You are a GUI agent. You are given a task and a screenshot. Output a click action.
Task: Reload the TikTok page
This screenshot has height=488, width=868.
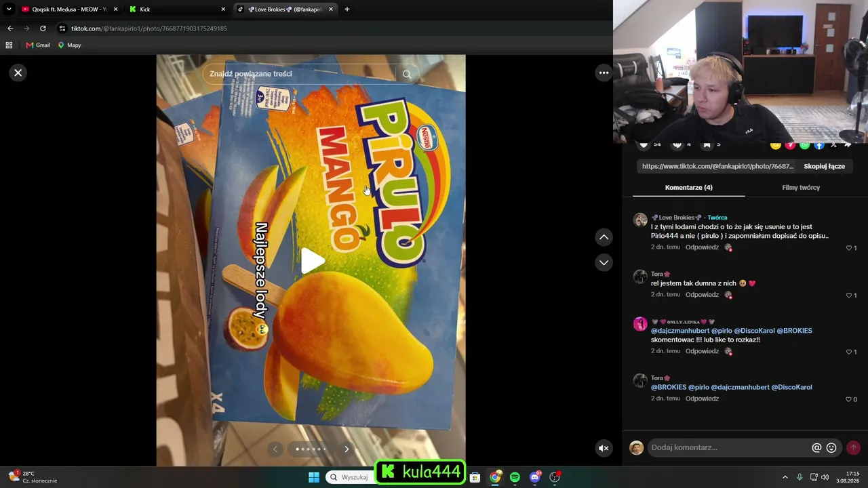43,28
